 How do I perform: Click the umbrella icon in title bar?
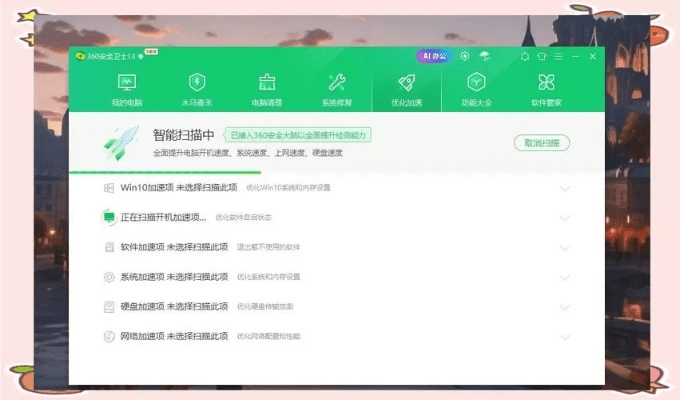pyautogui.click(x=485, y=56)
